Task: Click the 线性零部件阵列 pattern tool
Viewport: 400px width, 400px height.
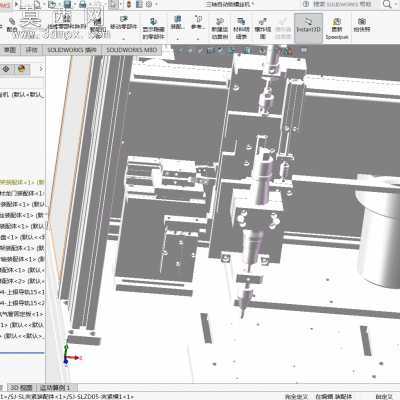Action: pos(67,23)
